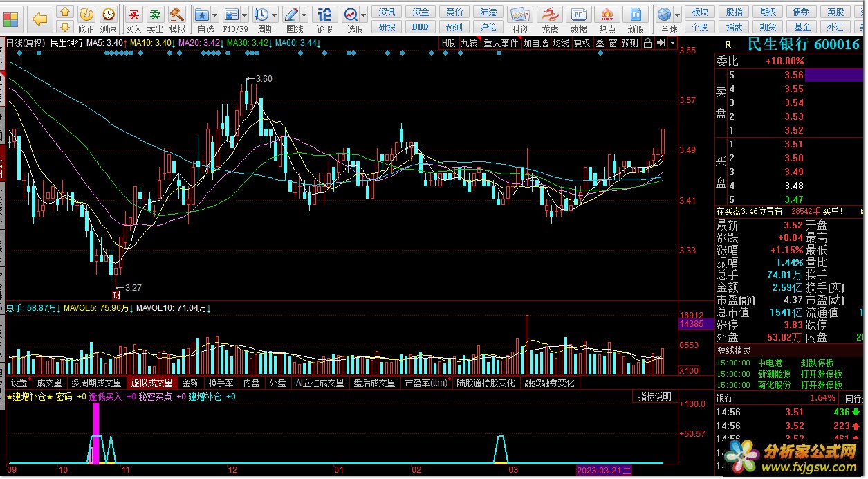Toggle the H股 chart option
Screen dimensions: 868x479
[x=449, y=43]
